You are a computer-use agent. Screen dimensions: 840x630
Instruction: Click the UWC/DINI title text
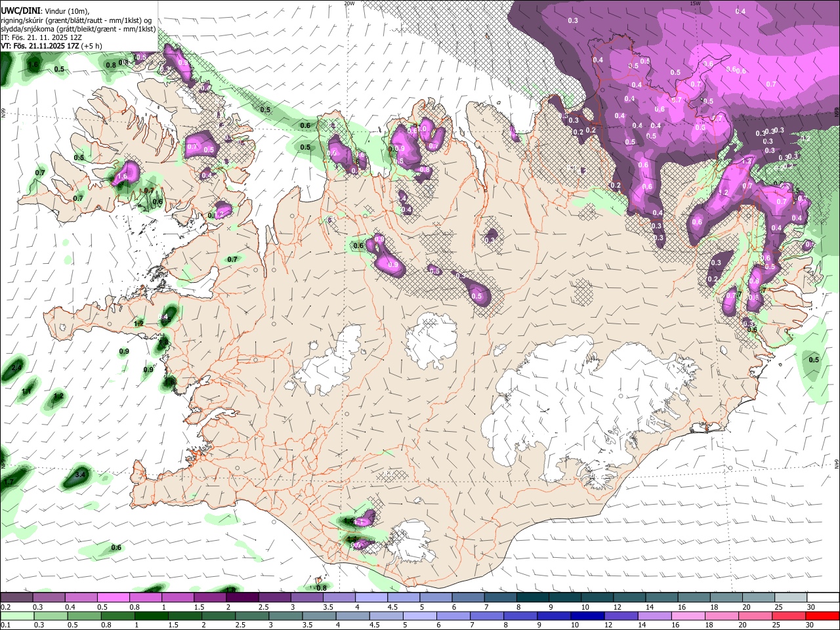20,11
